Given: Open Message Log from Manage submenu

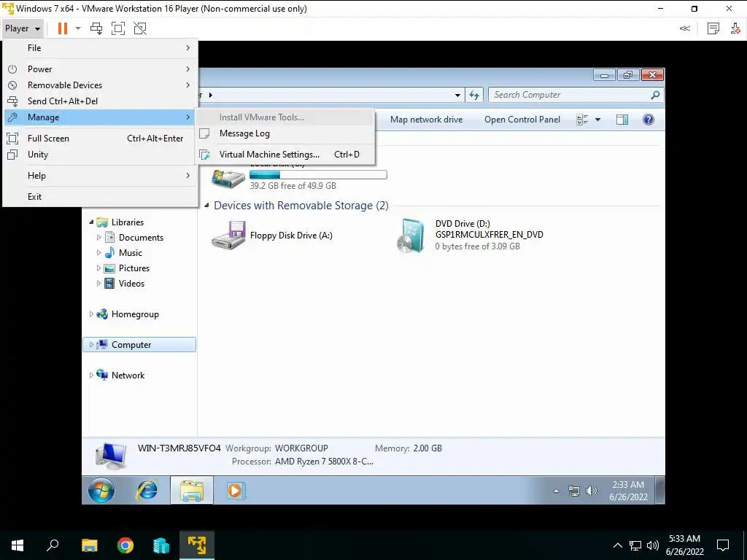Looking at the screenshot, I should [x=285, y=133].
